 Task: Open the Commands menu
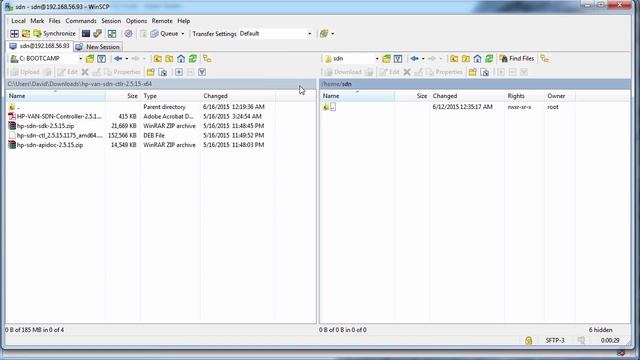[x=81, y=21]
